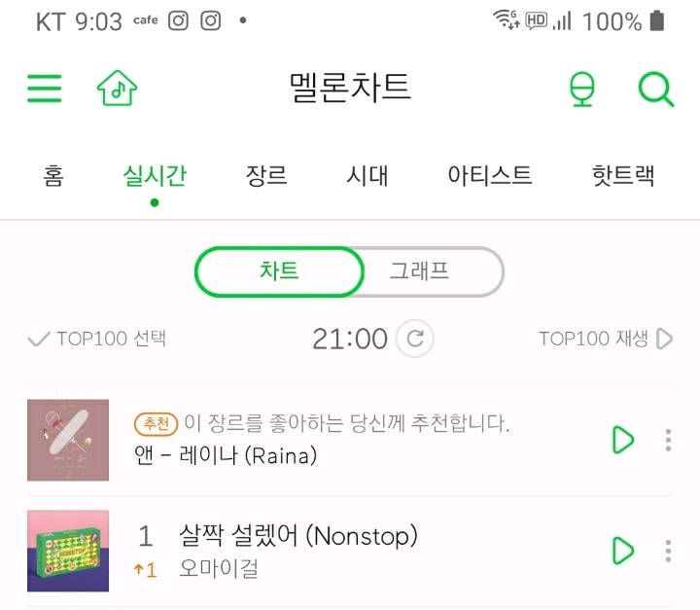Play the recommended Raina song
This screenshot has height=610, width=700.
click(622, 440)
